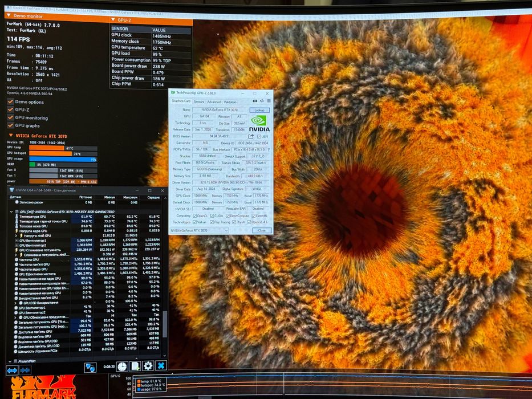Click the blue GPU usage bar in FurMark
Image resolution: width=532 pixels, height=399 pixels.
coord(63,159)
